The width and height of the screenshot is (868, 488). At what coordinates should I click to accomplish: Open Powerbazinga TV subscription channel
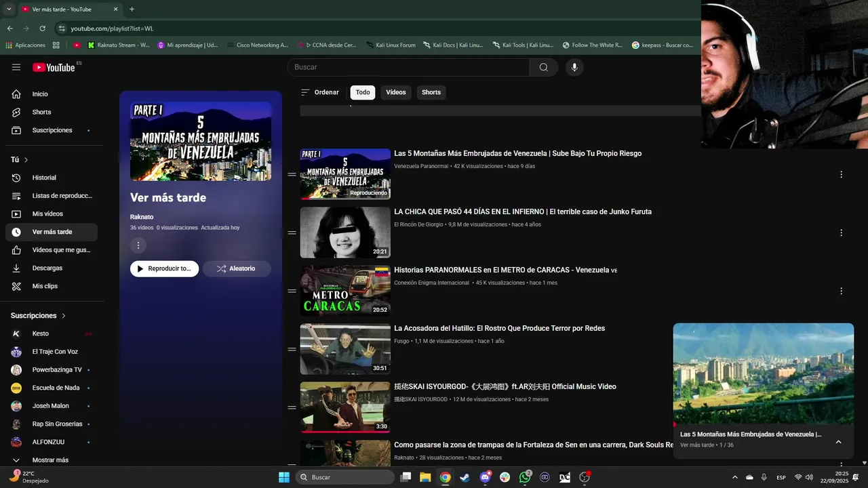(52, 370)
